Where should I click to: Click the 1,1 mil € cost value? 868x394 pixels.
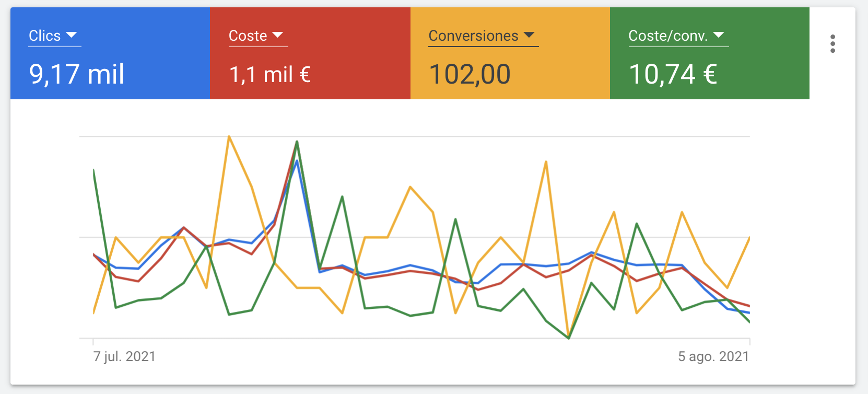(270, 75)
